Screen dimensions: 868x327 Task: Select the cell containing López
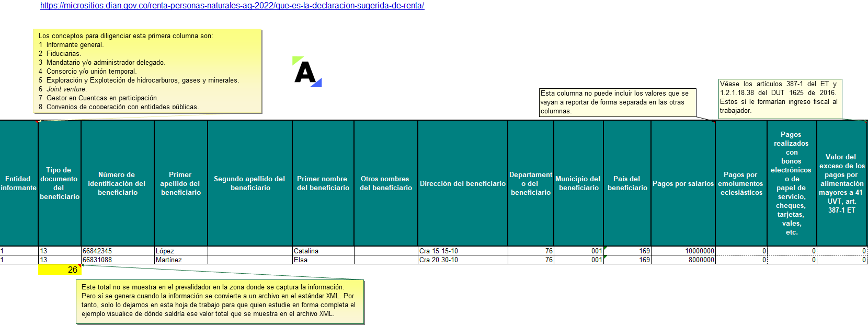pos(181,251)
